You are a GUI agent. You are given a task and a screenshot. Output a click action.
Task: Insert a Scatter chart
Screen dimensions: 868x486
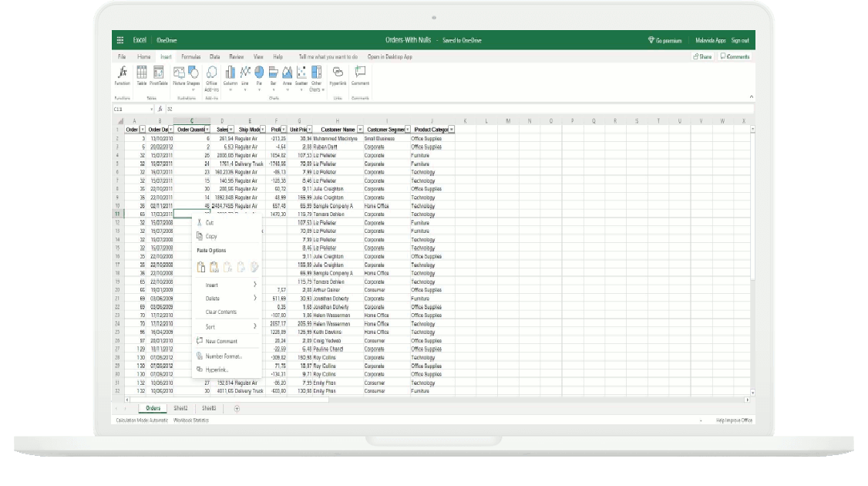tap(301, 78)
